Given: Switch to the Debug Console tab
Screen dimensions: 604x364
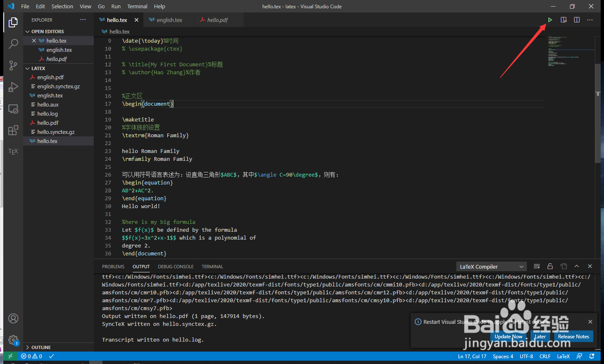Looking at the screenshot, I should coord(175,267).
